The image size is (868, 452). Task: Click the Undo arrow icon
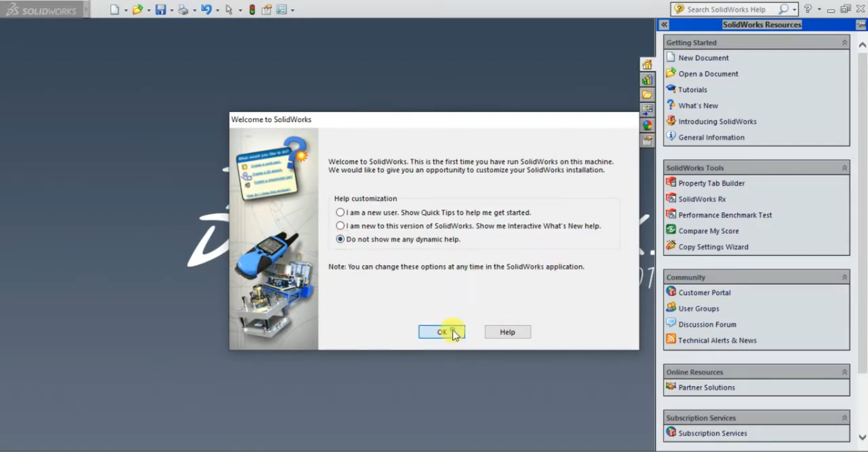point(206,10)
